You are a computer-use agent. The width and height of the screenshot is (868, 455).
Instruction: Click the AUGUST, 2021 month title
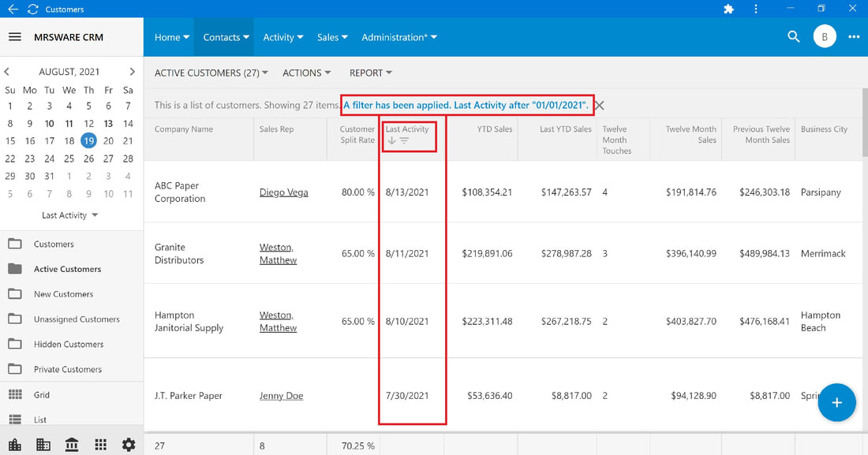[69, 72]
